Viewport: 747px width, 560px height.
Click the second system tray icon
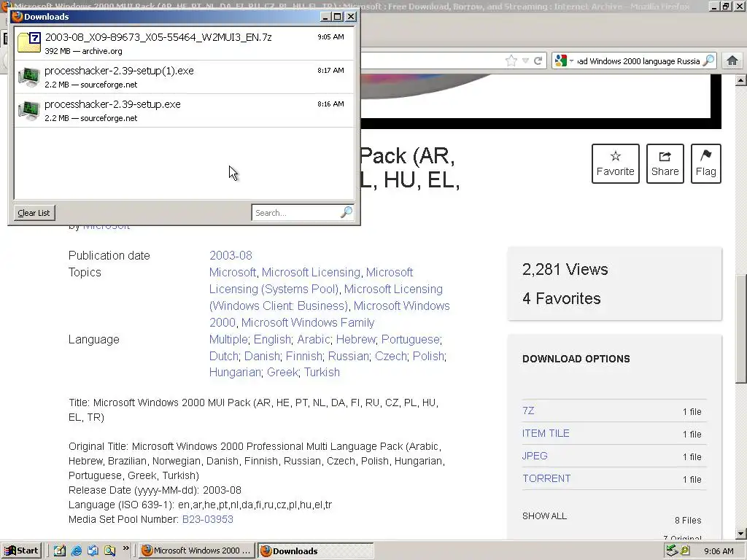tap(685, 551)
